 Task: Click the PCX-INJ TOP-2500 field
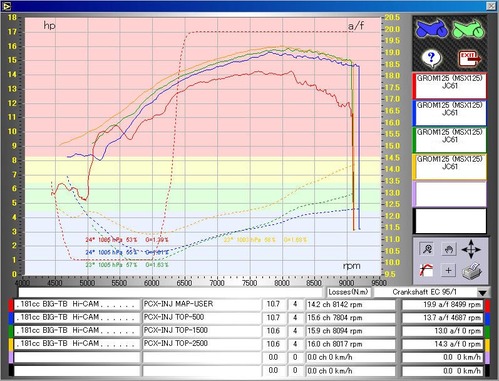(202, 344)
